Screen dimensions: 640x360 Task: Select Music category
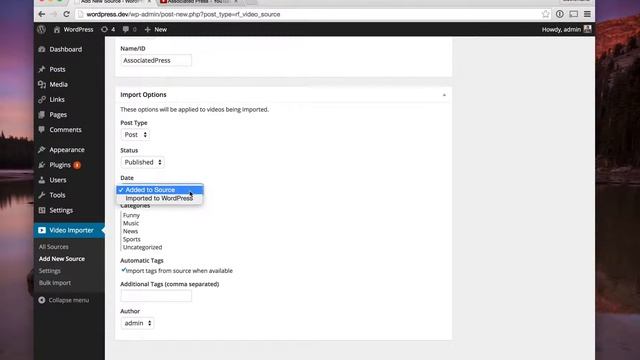point(131,223)
